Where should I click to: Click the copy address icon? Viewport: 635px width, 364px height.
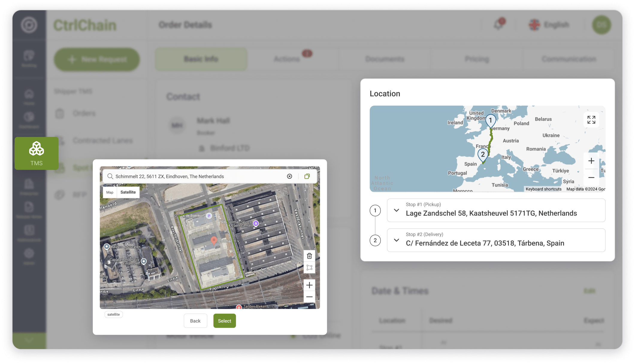(307, 176)
